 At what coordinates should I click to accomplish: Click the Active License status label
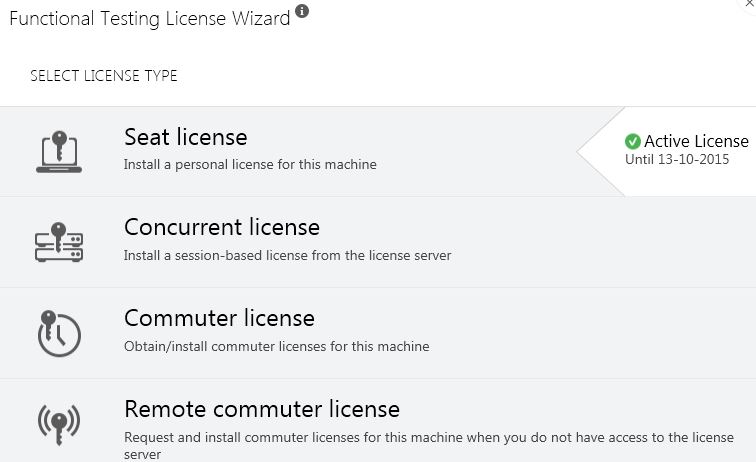[x=696, y=141]
